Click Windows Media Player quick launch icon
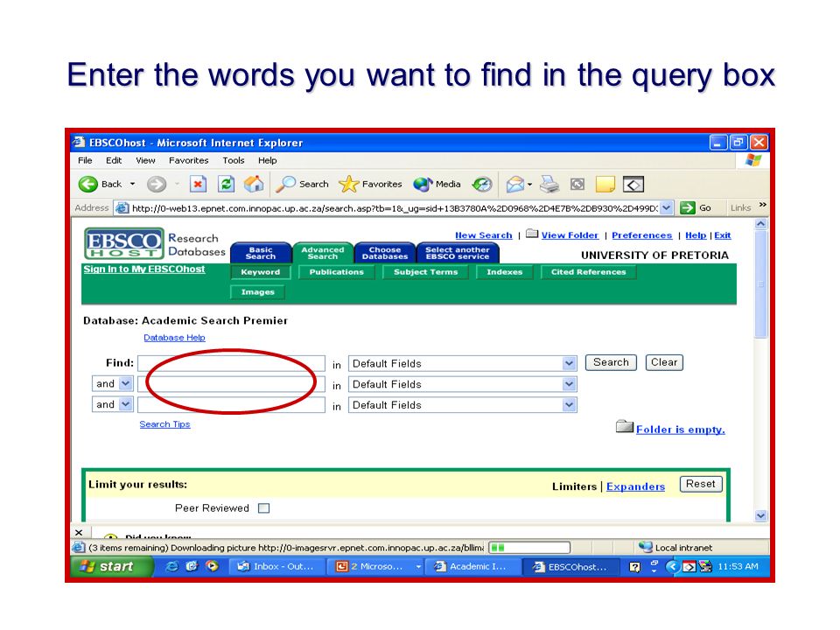Image resolution: width=840 pixels, height=630 pixels. 212,566
